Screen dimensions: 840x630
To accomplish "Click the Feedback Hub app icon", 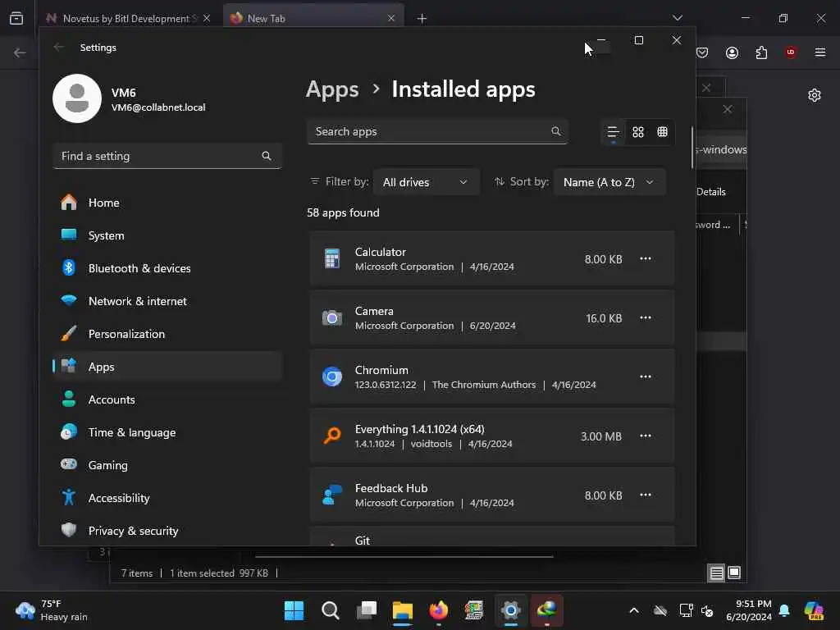I will 332,495.
